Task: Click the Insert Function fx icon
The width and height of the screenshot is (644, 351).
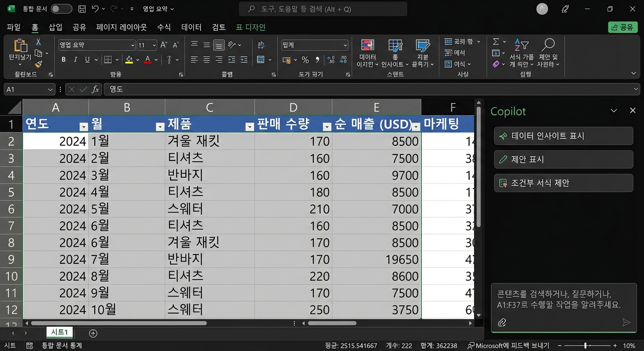Action: (x=95, y=90)
